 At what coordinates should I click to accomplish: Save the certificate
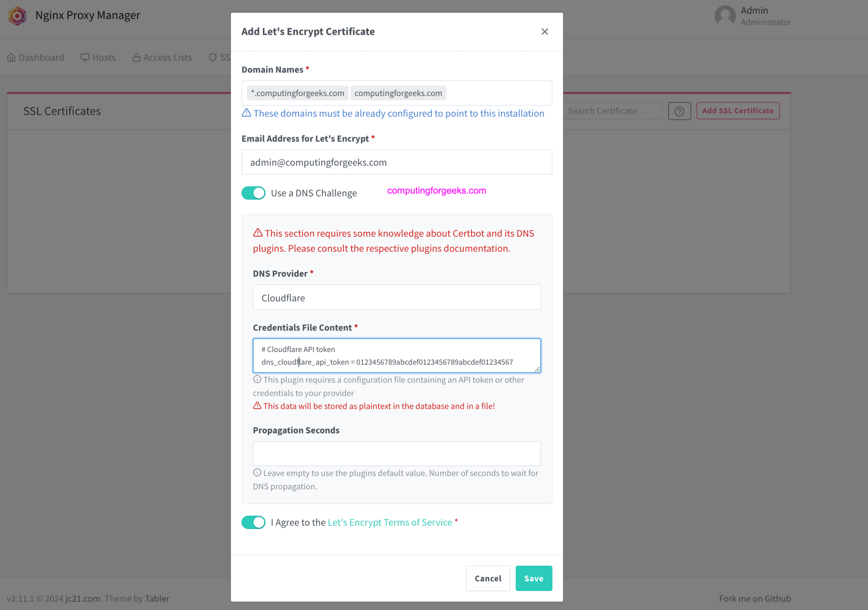click(534, 578)
